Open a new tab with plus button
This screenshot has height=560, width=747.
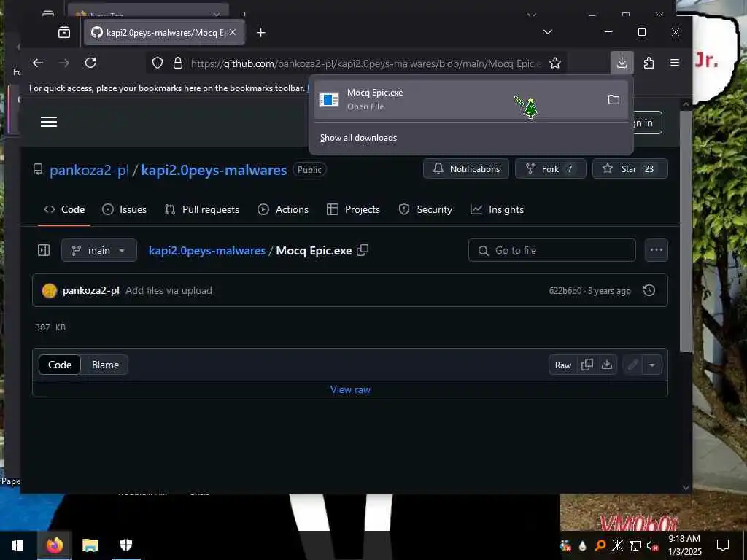point(260,32)
